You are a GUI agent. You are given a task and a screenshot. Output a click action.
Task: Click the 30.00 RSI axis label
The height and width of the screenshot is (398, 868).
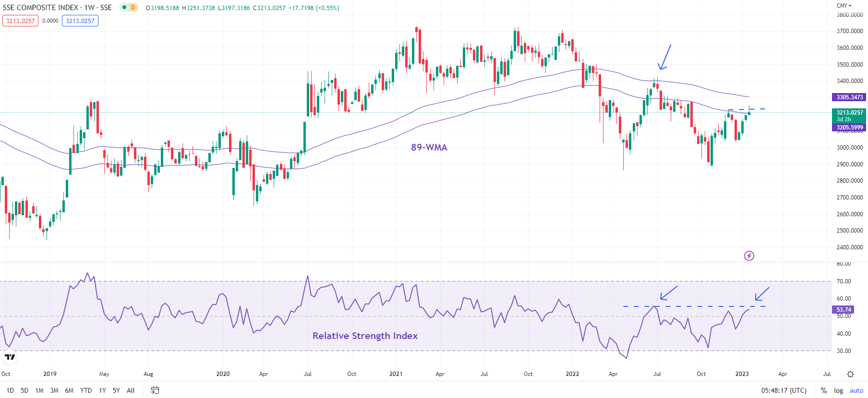click(844, 351)
